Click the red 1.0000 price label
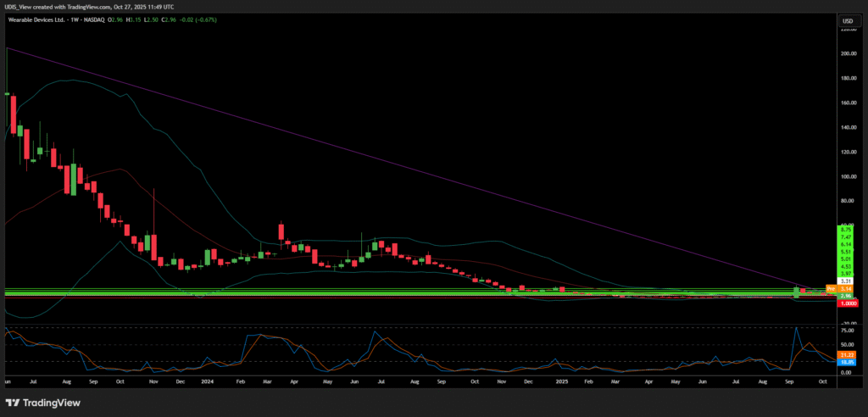Image resolution: width=868 pixels, height=417 pixels. pos(846,303)
